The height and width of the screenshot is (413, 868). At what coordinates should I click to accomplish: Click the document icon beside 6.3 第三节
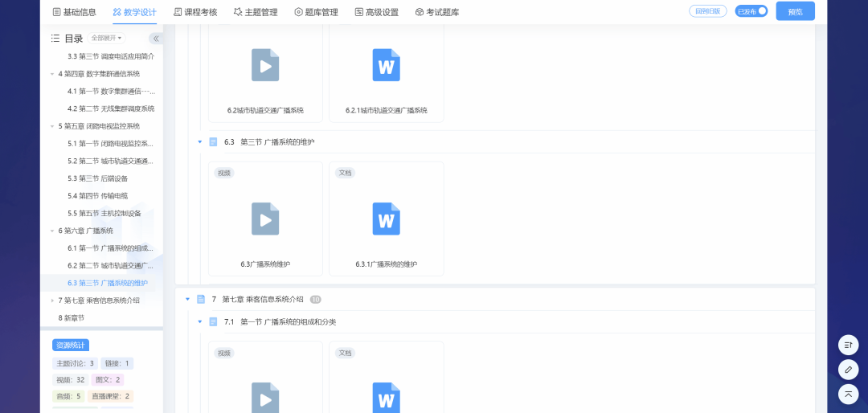point(213,141)
